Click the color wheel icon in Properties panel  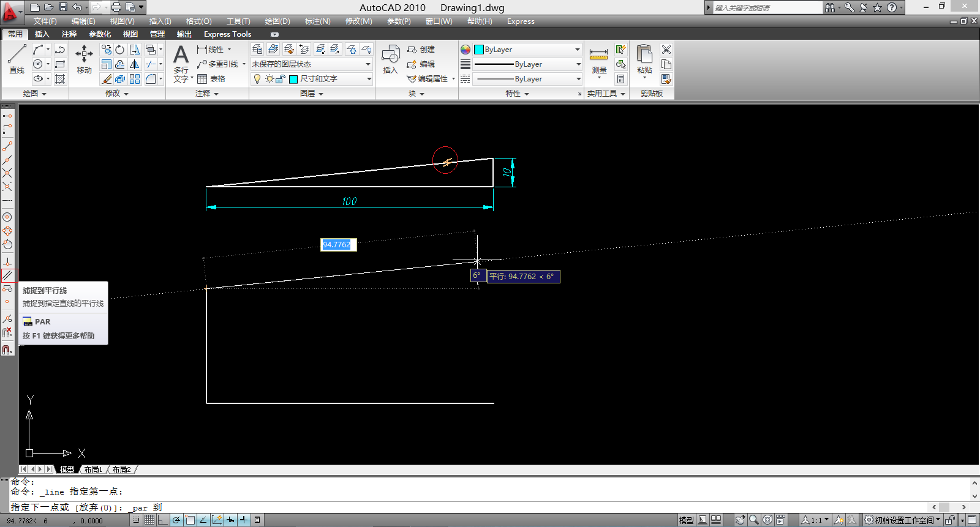[x=466, y=50]
